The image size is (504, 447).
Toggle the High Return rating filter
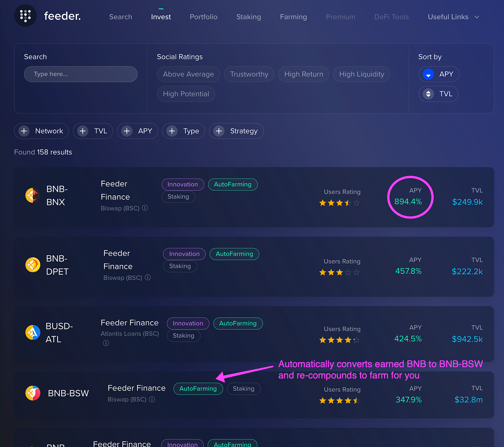tap(303, 74)
